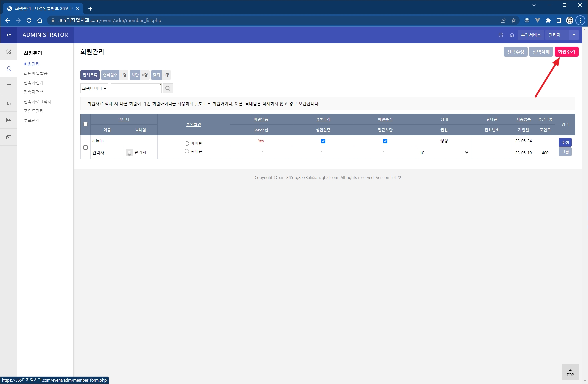Viewport: 588px width, 384px height.
Task: Click the home icon in header
Action: 512,35
